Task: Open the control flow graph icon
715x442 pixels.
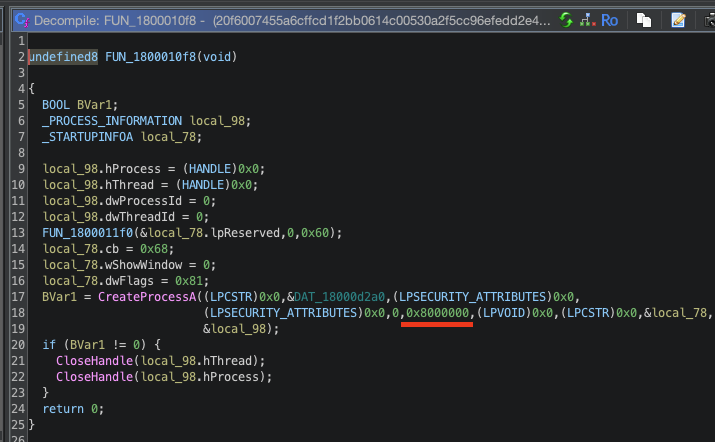Action: 587,20
